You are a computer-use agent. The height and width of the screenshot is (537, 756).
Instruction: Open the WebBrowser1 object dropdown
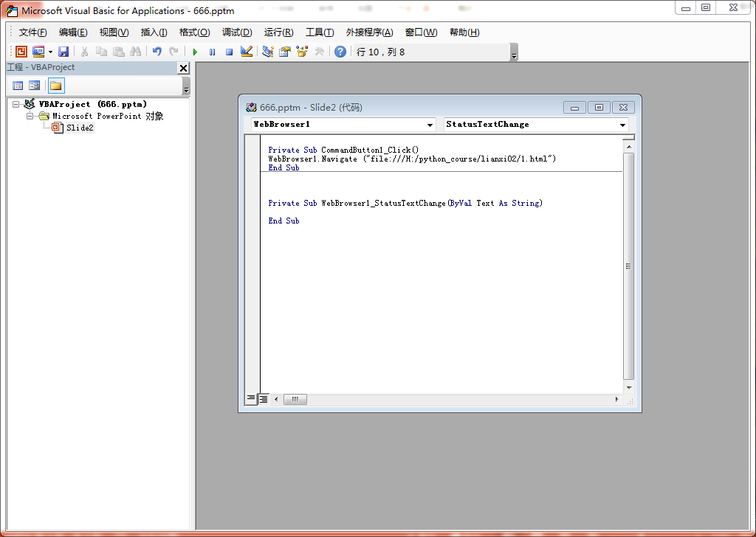[x=430, y=125]
